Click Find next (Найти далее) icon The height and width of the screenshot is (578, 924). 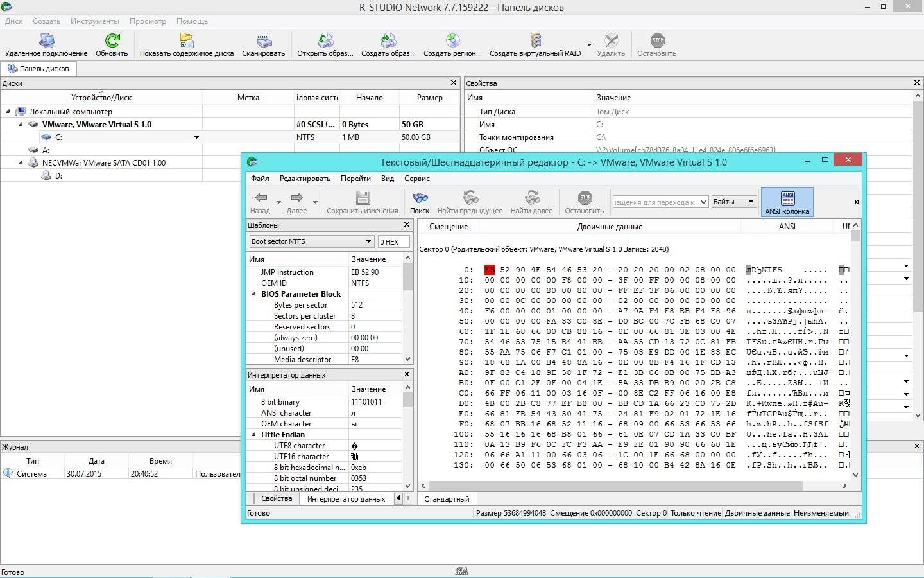532,198
